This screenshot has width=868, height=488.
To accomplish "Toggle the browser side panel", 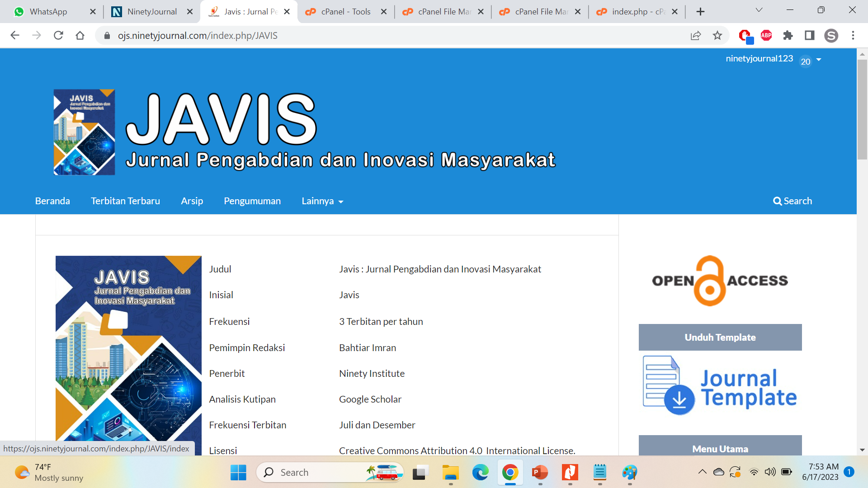I will (810, 35).
